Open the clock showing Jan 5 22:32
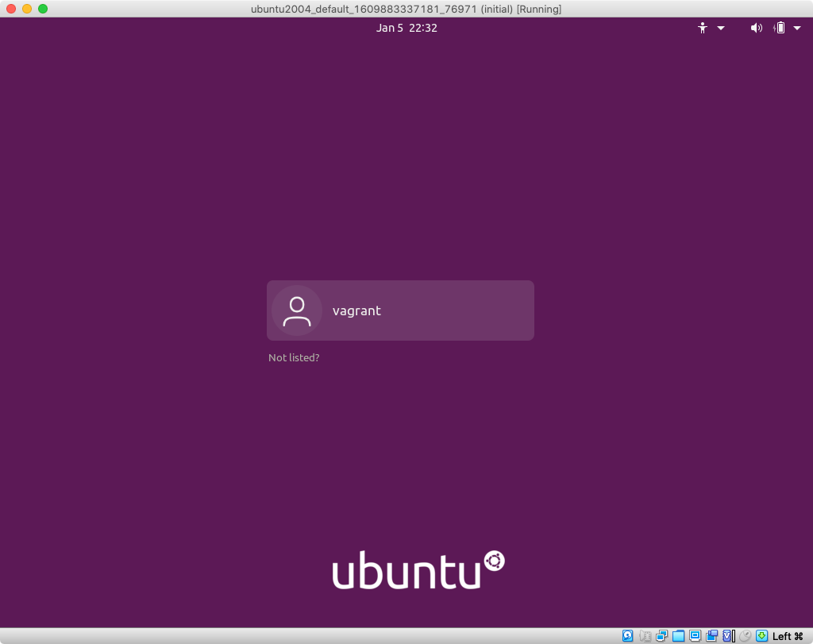This screenshot has width=813, height=644. (406, 28)
